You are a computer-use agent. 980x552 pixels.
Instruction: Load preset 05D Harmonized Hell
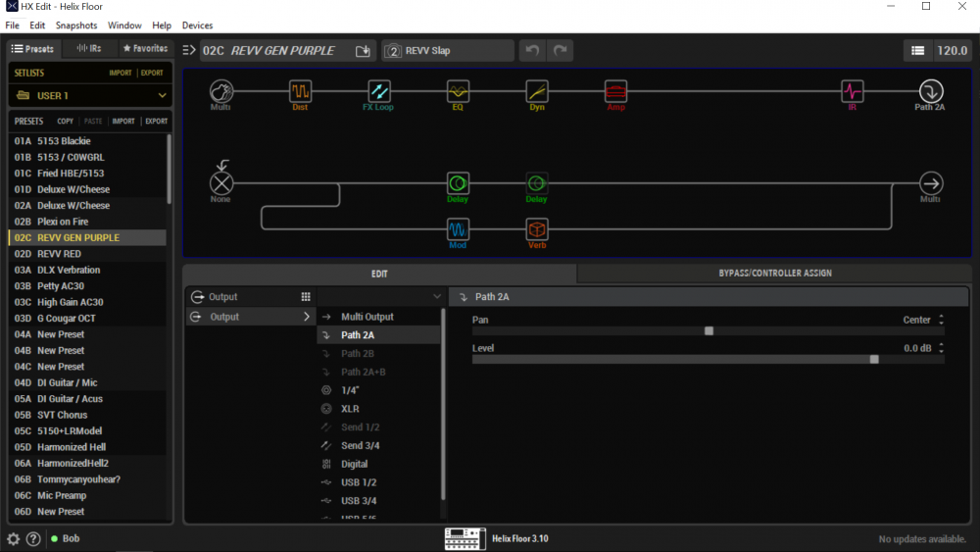pyautogui.click(x=87, y=447)
